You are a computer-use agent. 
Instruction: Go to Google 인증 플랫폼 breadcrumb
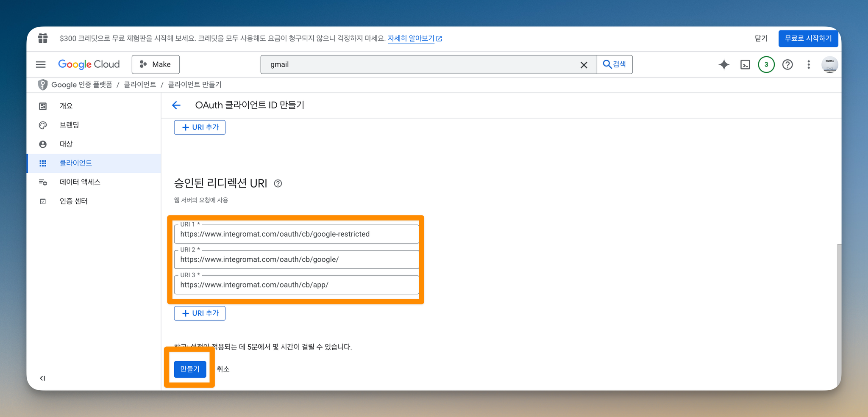pyautogui.click(x=81, y=85)
